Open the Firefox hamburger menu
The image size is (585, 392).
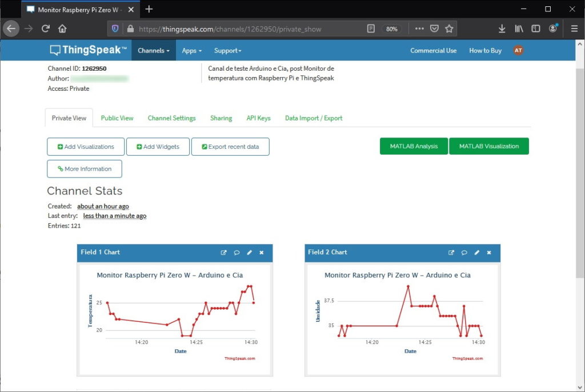[575, 29]
